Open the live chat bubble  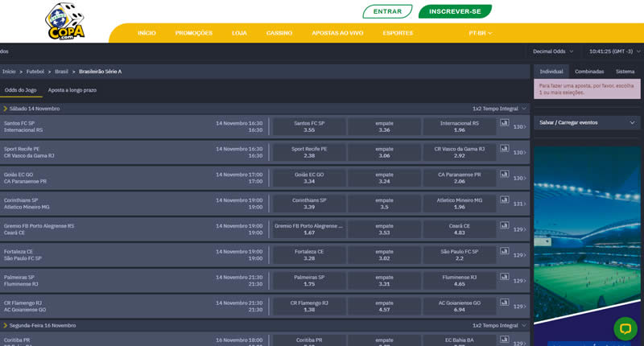point(625,328)
